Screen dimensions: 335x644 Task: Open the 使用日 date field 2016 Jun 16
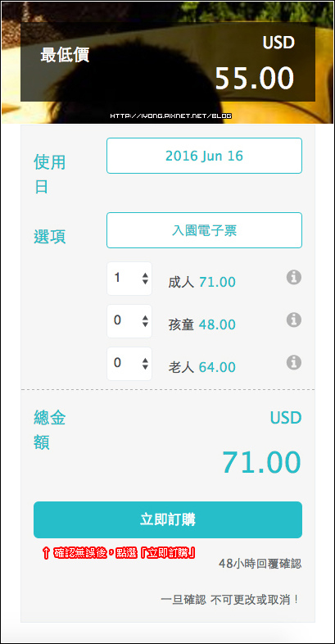click(204, 156)
